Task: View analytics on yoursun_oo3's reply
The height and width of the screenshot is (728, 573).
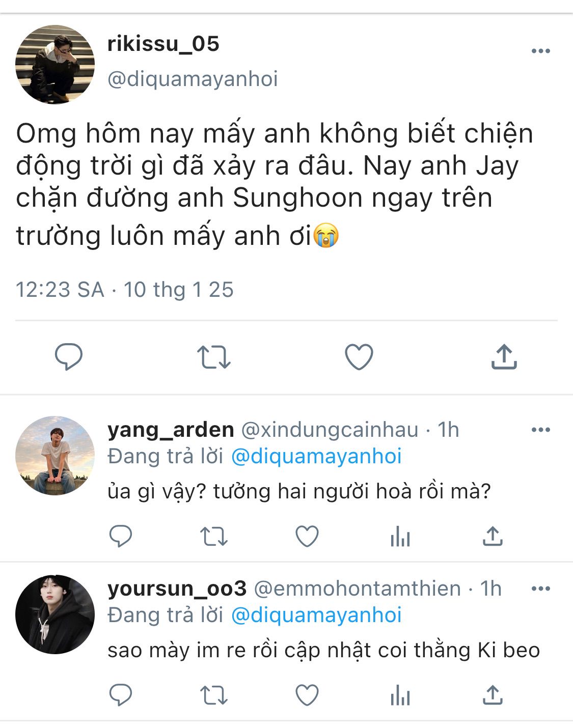Action: click(x=400, y=695)
